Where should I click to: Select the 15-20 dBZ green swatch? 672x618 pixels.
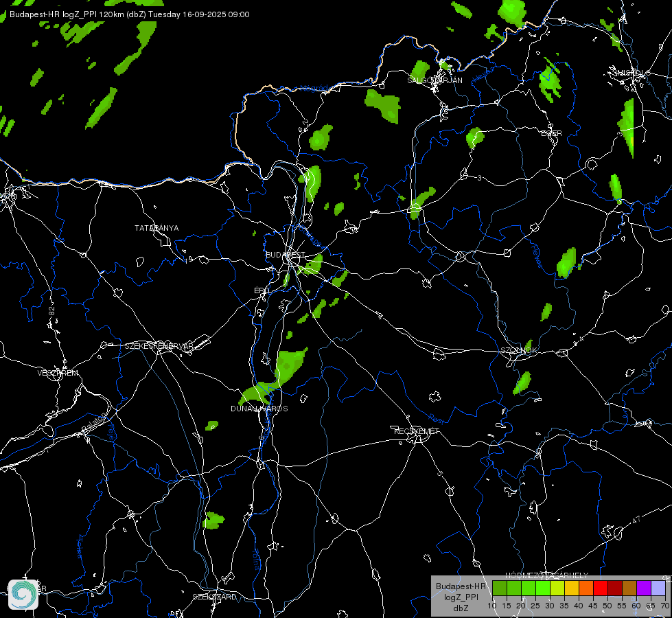514,588
